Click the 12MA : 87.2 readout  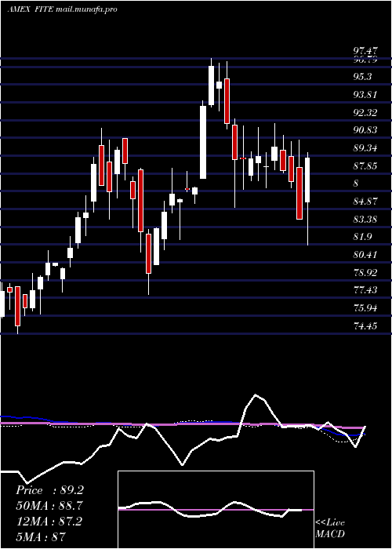click(49, 522)
